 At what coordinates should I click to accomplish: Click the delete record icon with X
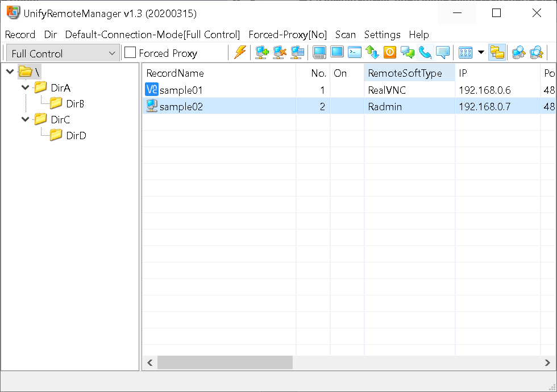(x=280, y=52)
